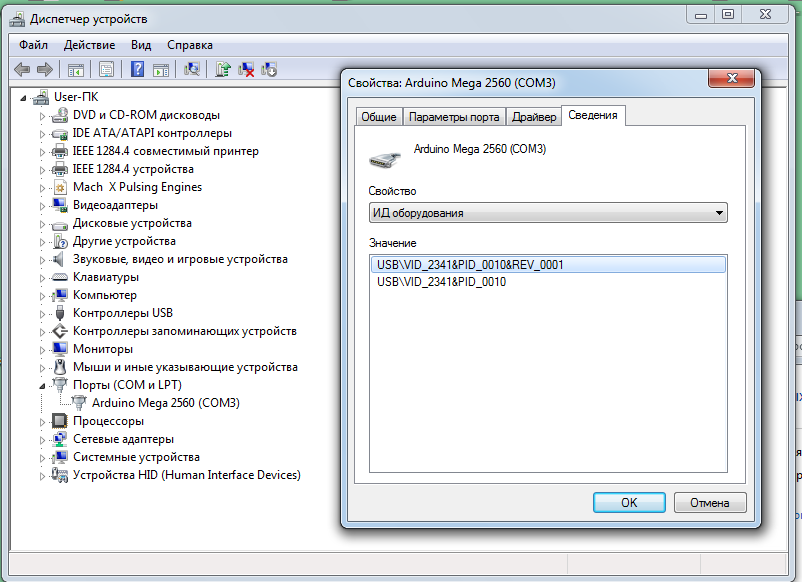
Task: Click the User-ПК computer root icon
Action: tap(41, 97)
